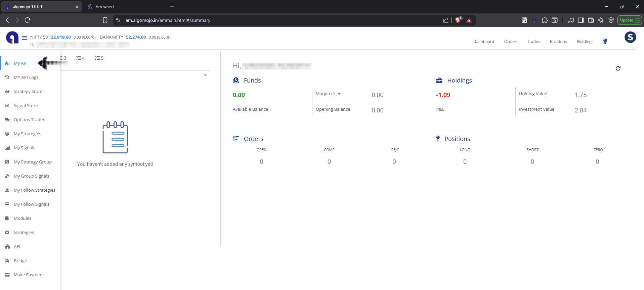The width and height of the screenshot is (644, 290).
Task: Click the Algomojo logo icon
Action: pyautogui.click(x=12, y=37)
